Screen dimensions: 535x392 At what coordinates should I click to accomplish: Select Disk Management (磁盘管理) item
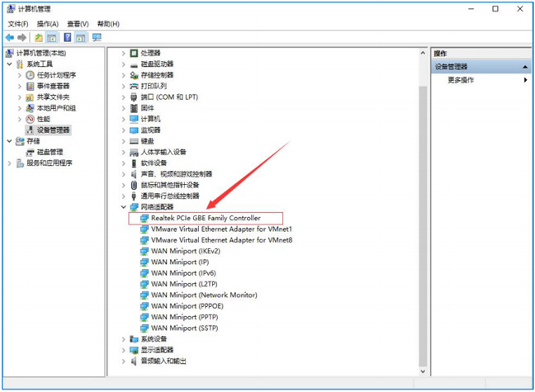(49, 152)
